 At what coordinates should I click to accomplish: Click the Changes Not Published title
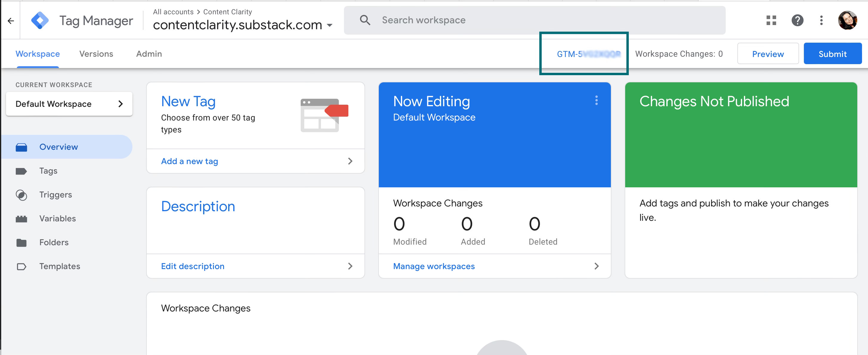point(714,101)
